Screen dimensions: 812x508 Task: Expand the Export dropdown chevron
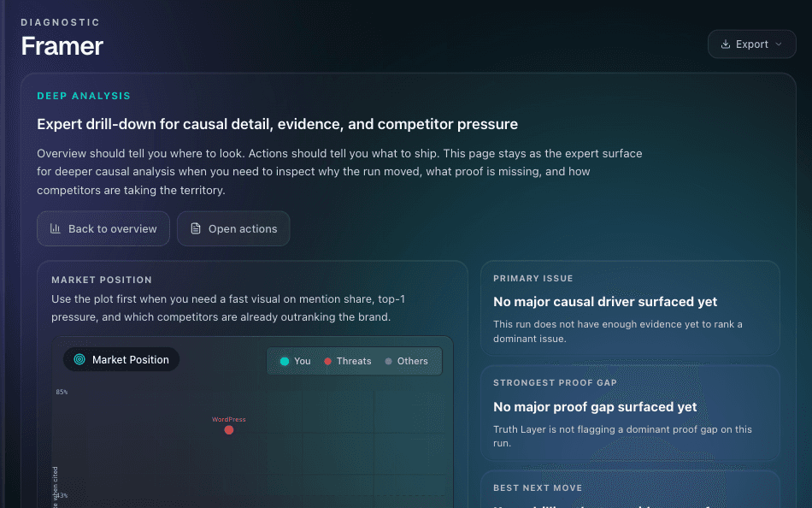pos(778,44)
